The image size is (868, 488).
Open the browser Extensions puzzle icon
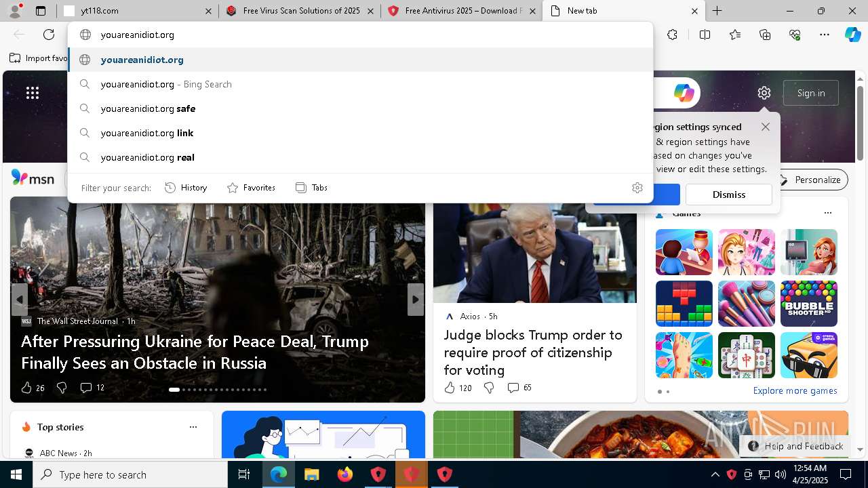click(x=672, y=35)
